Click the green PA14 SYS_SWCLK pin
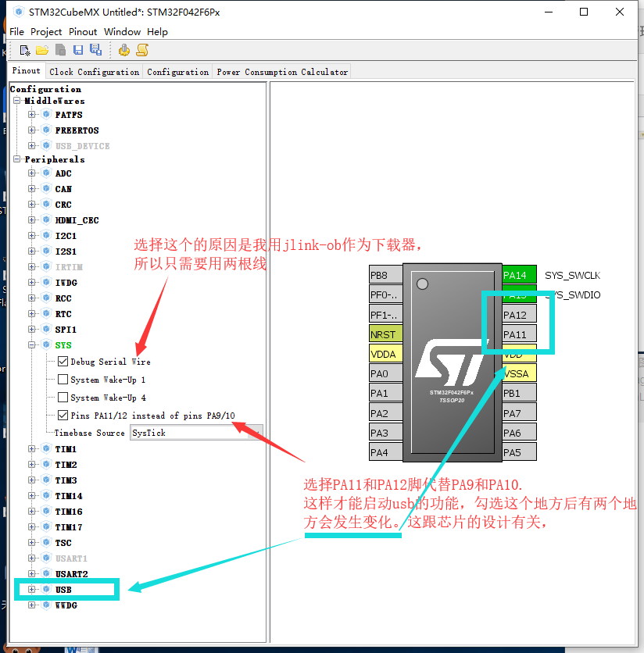Viewport: 644px width, 653px height. coord(518,275)
